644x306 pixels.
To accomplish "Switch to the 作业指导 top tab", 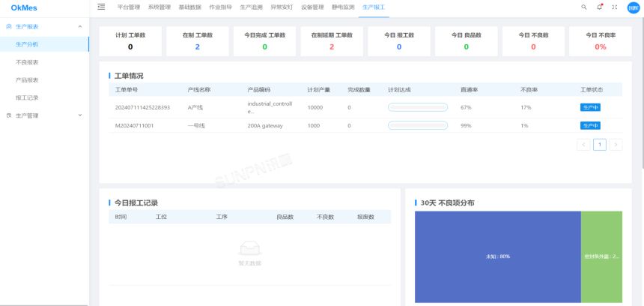I will [x=221, y=7].
